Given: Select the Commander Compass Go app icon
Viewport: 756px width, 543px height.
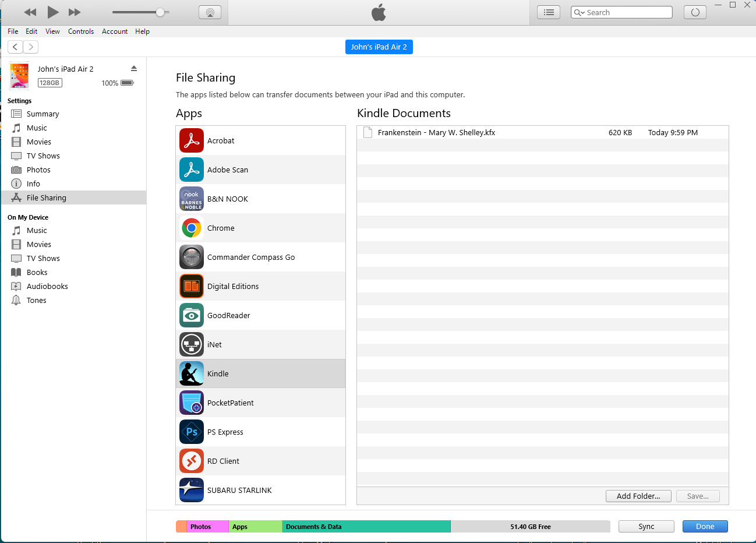Looking at the screenshot, I should (192, 257).
